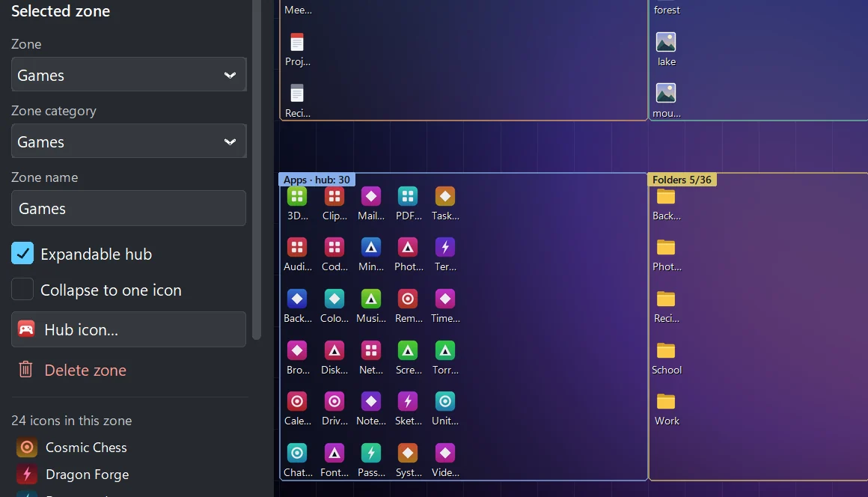Open the PDF... app icon
This screenshot has height=497, width=868.
point(408,196)
